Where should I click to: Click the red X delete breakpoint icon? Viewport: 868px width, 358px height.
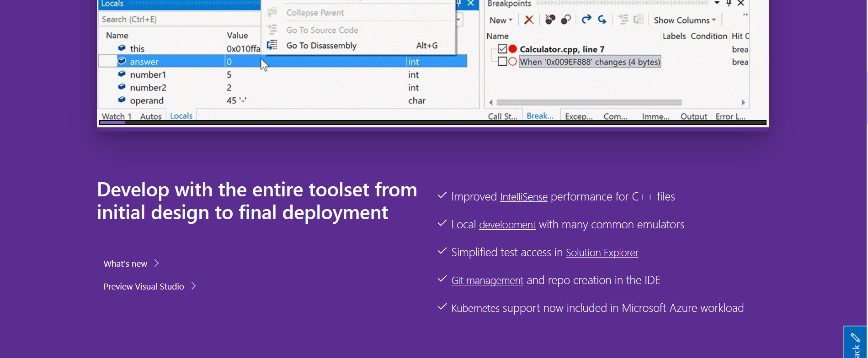(x=529, y=20)
